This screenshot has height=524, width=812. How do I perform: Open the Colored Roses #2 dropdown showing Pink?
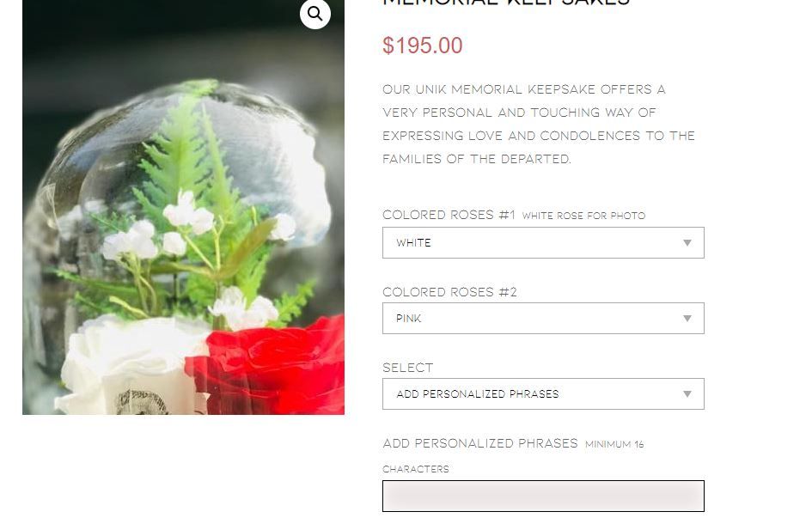point(543,318)
